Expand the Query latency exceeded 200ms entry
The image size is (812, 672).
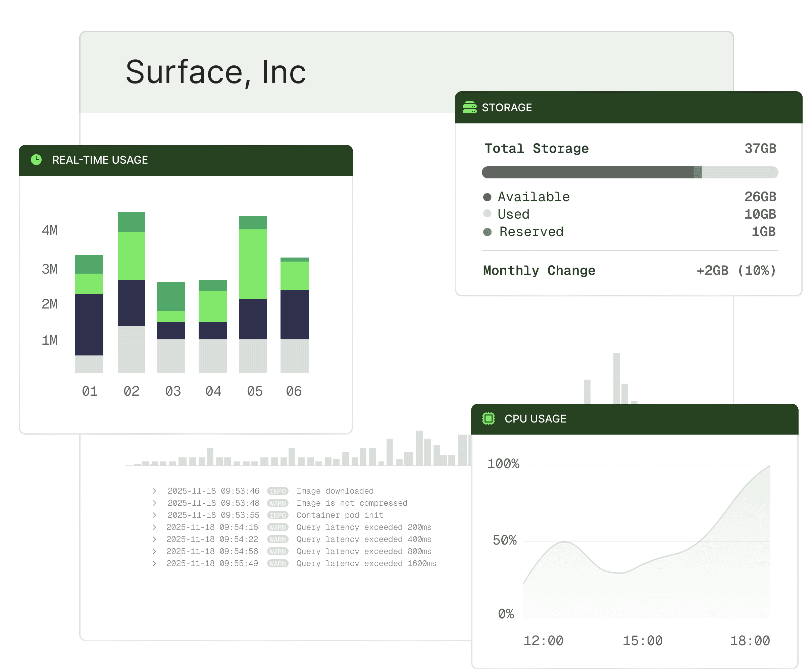tap(154, 527)
